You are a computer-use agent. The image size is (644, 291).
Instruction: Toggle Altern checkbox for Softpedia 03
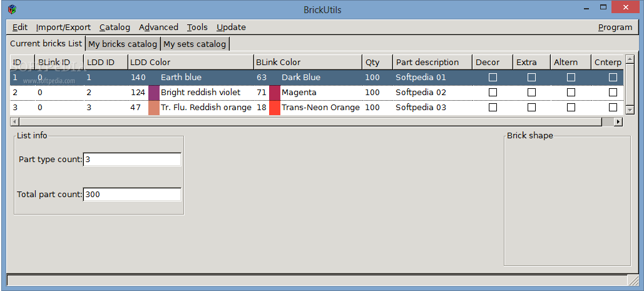click(x=571, y=108)
